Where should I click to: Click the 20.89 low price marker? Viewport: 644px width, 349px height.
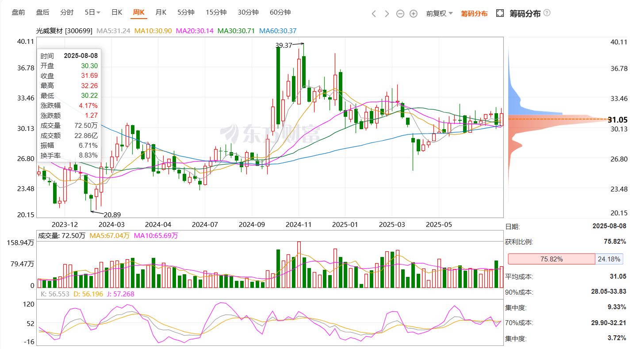[x=112, y=215]
